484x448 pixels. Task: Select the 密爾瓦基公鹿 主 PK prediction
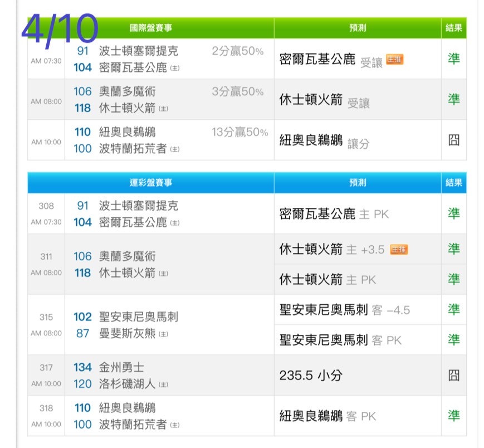click(x=334, y=214)
